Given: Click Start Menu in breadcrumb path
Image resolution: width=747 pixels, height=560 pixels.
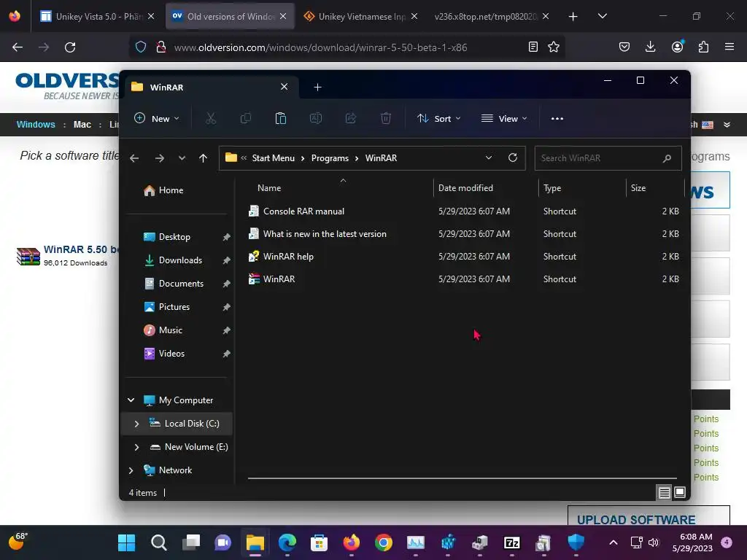Looking at the screenshot, I should (273, 158).
